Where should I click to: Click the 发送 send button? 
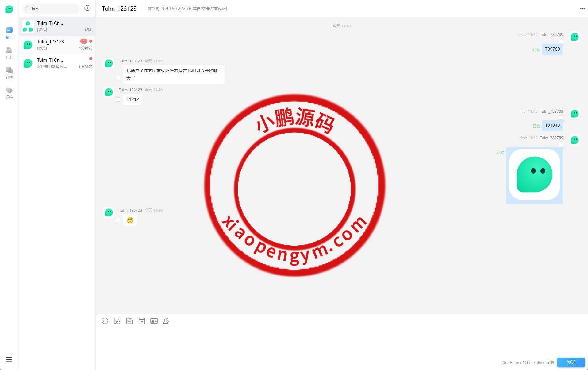pos(571,362)
